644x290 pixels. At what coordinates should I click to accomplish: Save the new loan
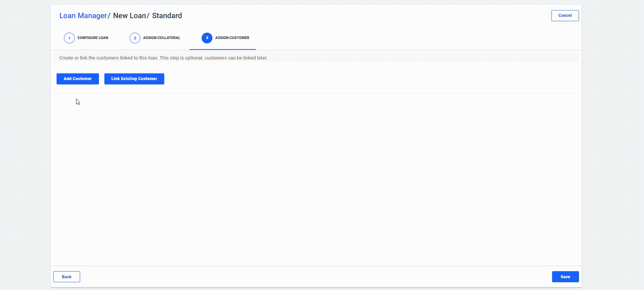click(x=565, y=277)
